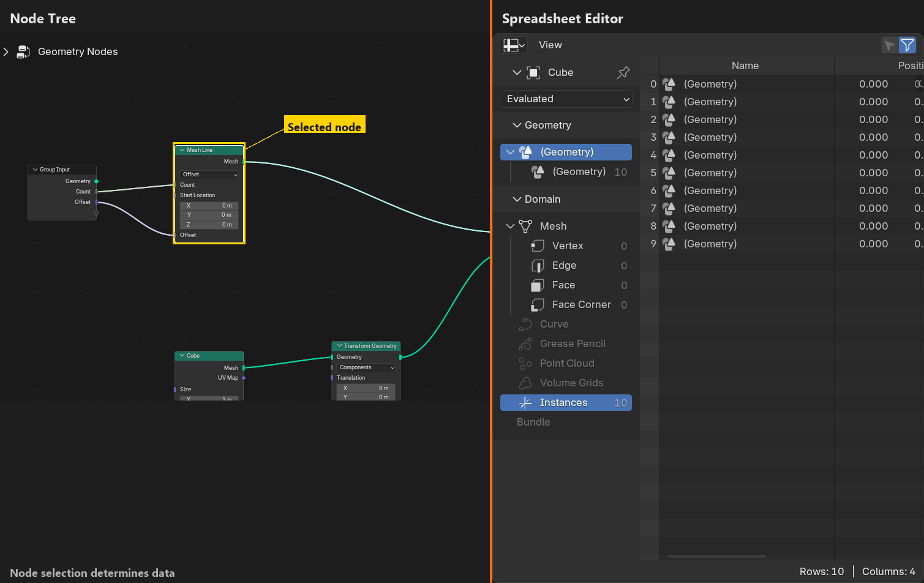Click the Cube object icon
Image resolution: width=924 pixels, height=583 pixels.
click(533, 73)
